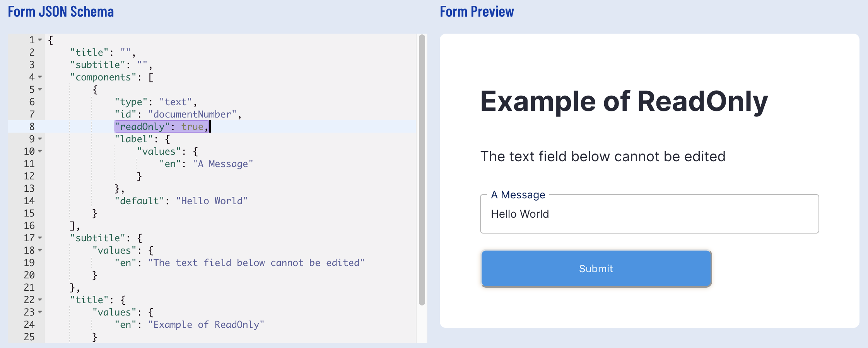Fold the "components" array on line 4
Image resolution: width=868 pixels, height=348 pixels.
40,77
